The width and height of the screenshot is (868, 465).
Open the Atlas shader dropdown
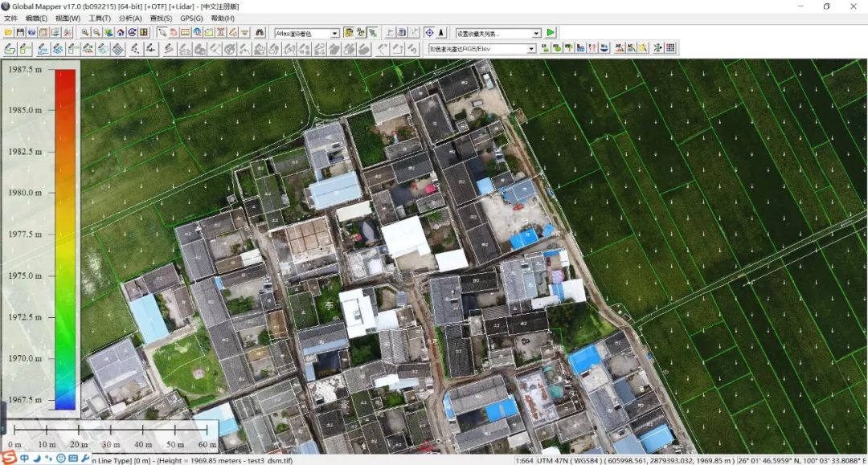[334, 34]
